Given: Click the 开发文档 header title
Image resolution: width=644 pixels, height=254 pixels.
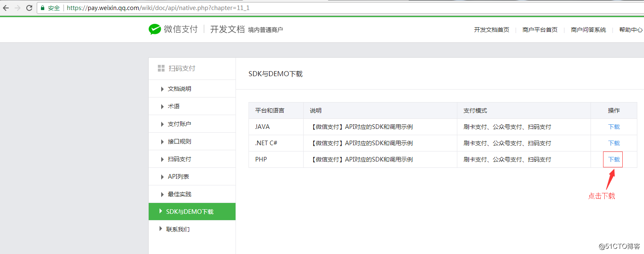Looking at the screenshot, I should tap(227, 29).
